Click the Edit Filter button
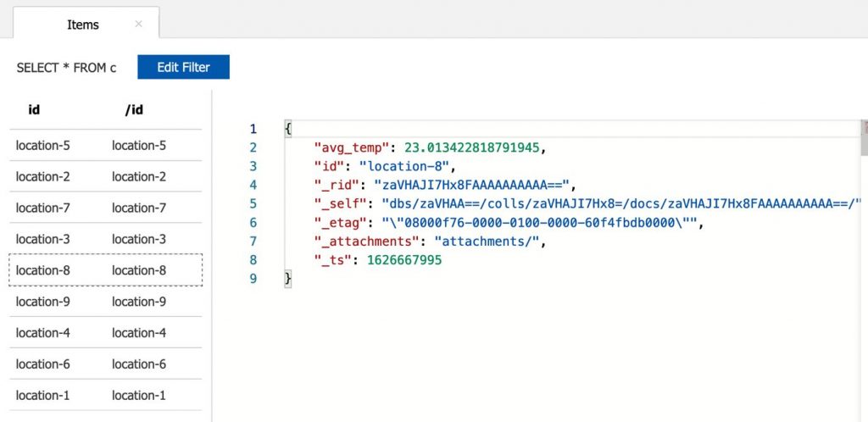Viewport: 868px width, 422px height. (183, 68)
